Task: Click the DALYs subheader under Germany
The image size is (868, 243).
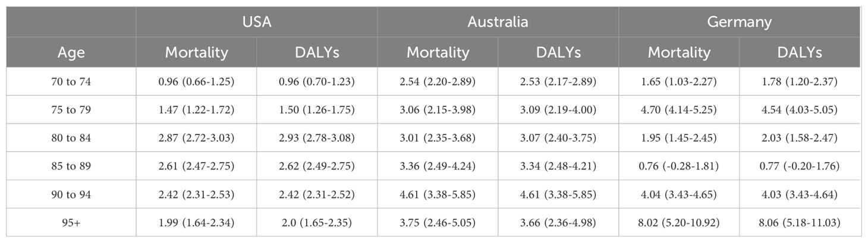Action: 799,52
